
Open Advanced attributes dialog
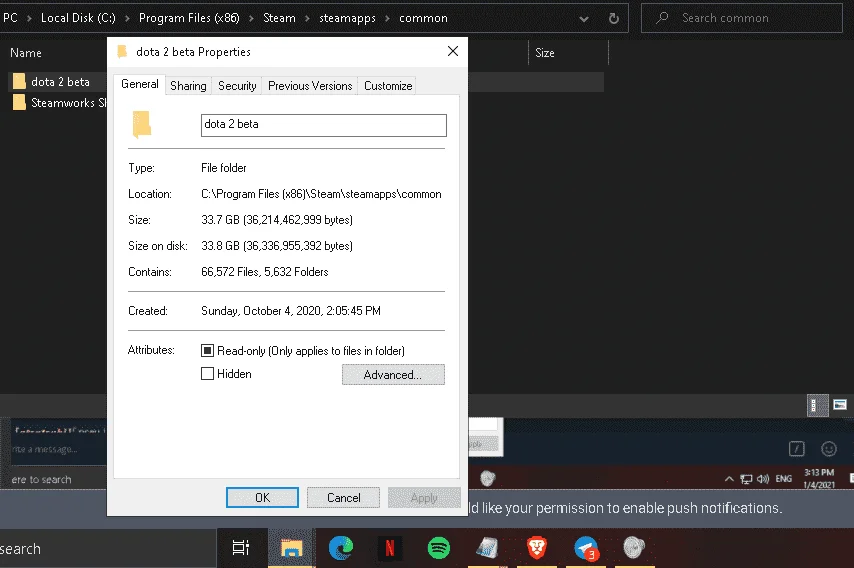393,375
